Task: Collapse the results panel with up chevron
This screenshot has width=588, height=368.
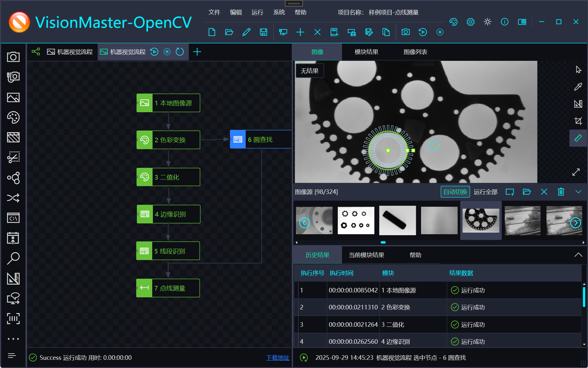Action: 578,255
